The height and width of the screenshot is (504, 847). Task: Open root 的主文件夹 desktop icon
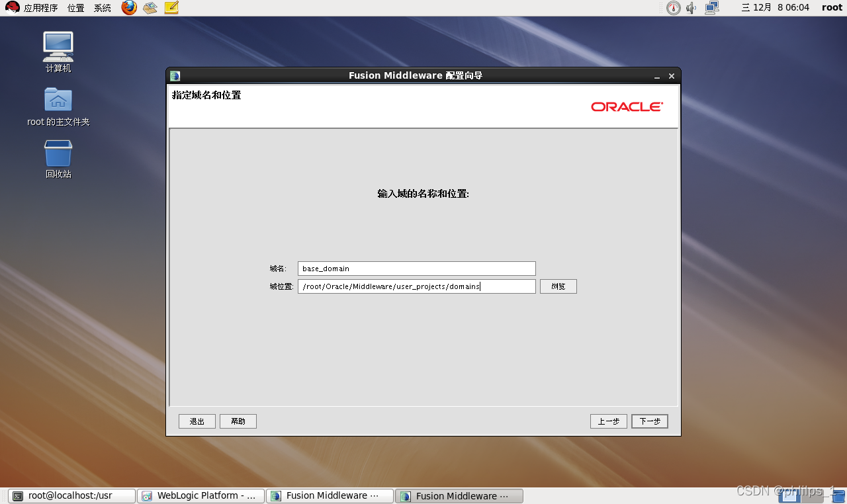coord(58,106)
